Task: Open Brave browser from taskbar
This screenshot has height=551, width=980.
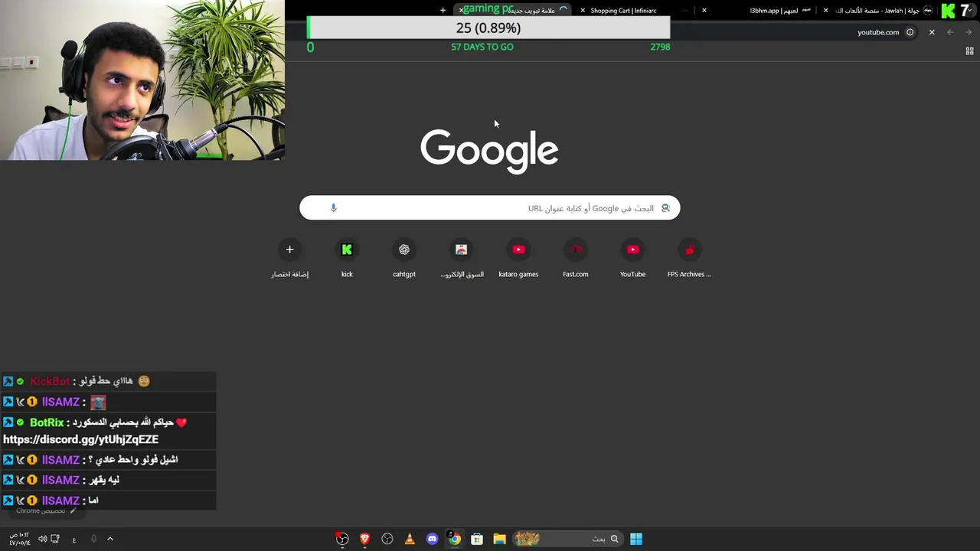Action: (365, 539)
